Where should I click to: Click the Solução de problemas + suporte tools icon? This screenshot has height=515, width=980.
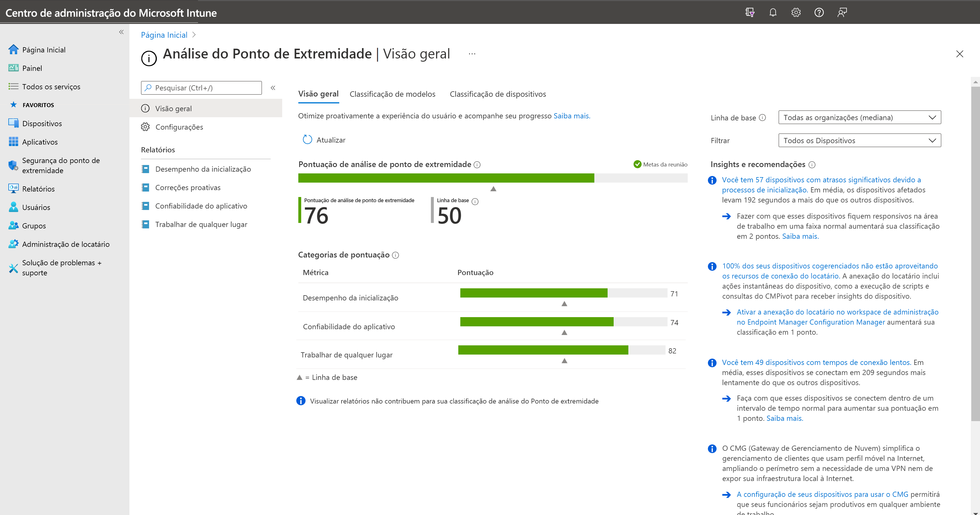13,268
